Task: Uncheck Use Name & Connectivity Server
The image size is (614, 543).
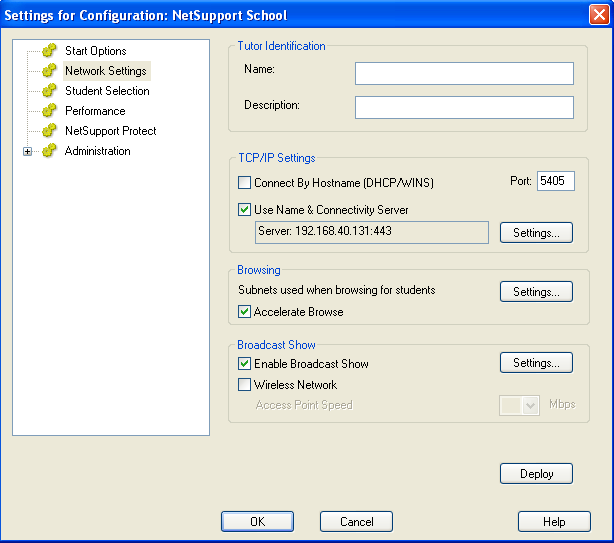Action: (244, 209)
